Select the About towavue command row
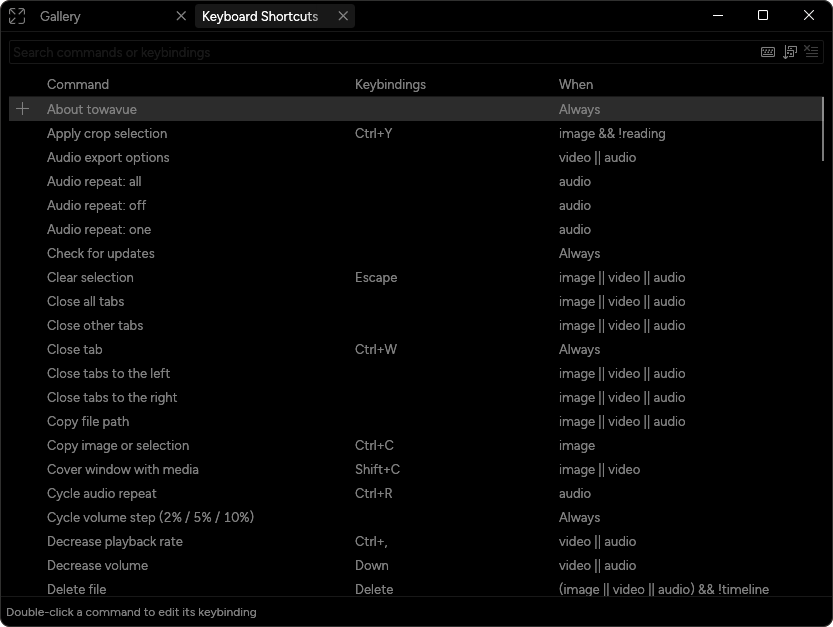Viewport: 833px width, 627px height. [x=415, y=109]
